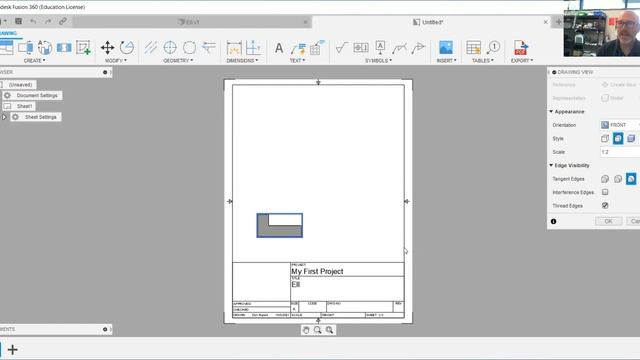Toggle the Interference Edges checkbox
The width and height of the screenshot is (640, 360).
click(605, 192)
